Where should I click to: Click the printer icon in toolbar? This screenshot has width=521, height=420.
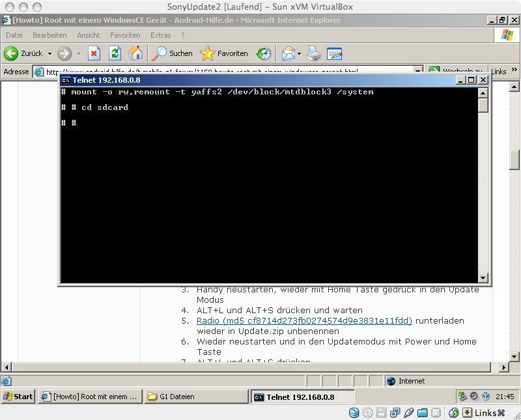314,53
